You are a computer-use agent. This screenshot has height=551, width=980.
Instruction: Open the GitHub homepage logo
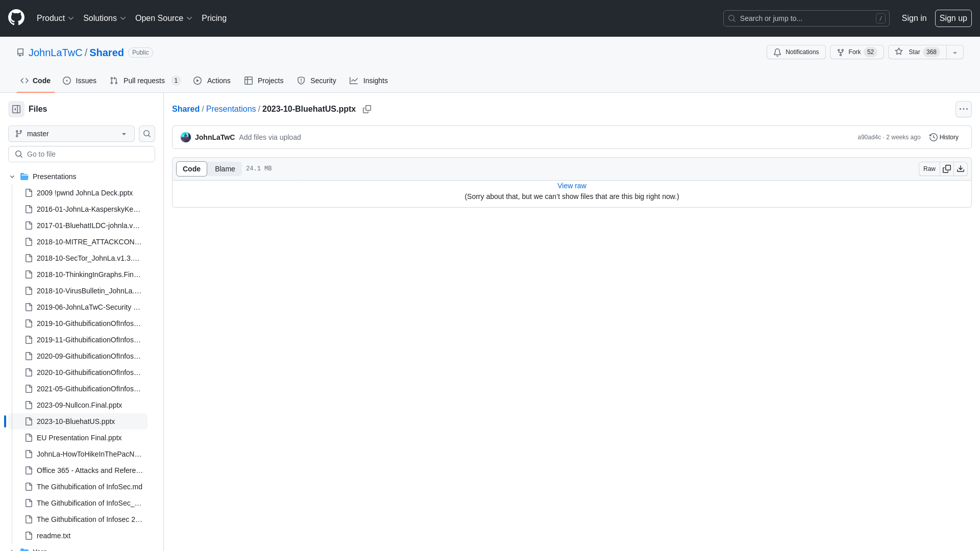pyautogui.click(x=16, y=18)
